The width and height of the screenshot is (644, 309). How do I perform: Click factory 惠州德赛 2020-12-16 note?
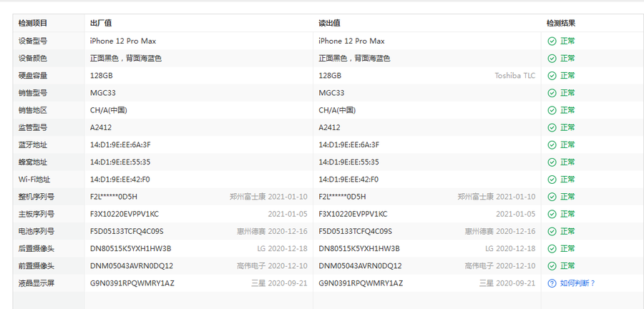pyautogui.click(x=272, y=232)
